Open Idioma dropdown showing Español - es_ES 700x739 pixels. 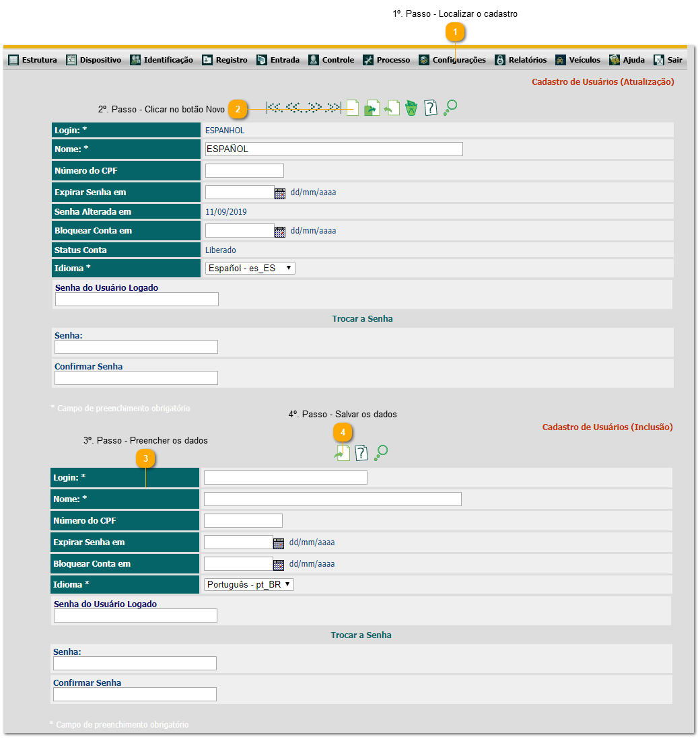[250, 268]
